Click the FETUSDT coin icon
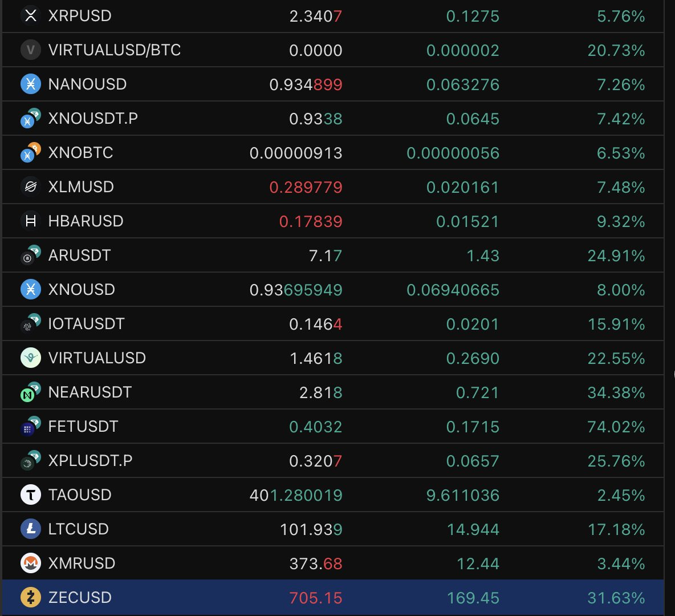This screenshot has width=675, height=616. click(x=31, y=427)
